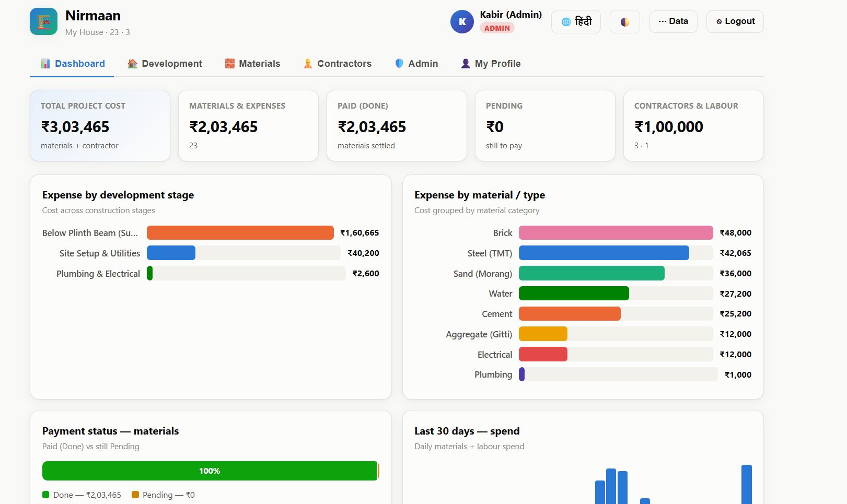Click the blue Steel (TMT) bar
The height and width of the screenshot is (504, 847).
pyautogui.click(x=604, y=253)
